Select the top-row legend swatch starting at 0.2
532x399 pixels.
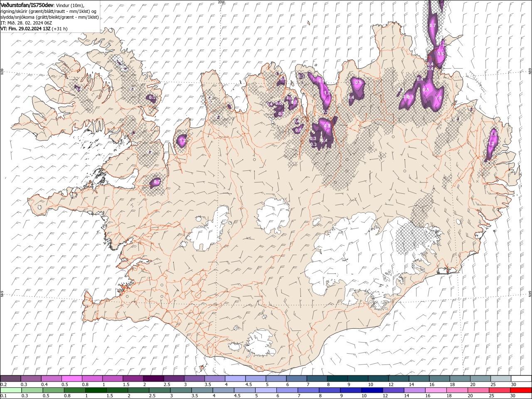10,379
